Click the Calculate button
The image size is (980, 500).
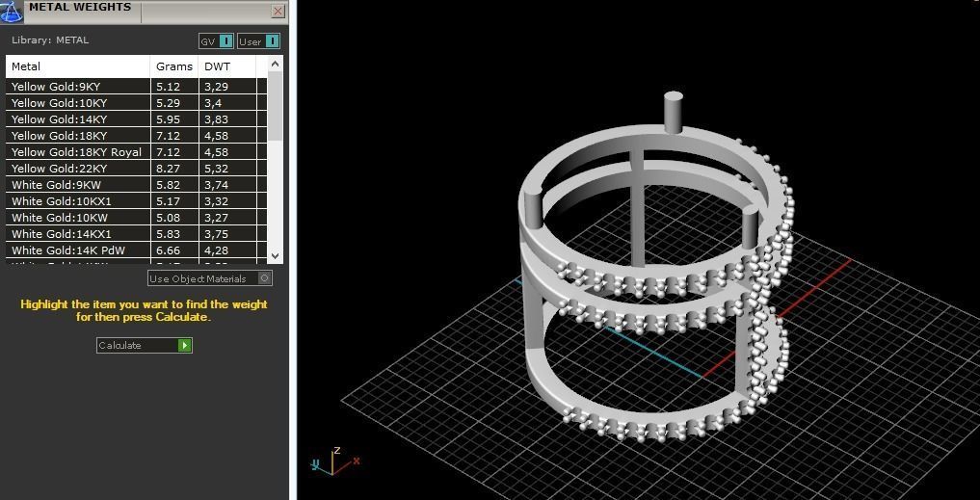(x=145, y=345)
